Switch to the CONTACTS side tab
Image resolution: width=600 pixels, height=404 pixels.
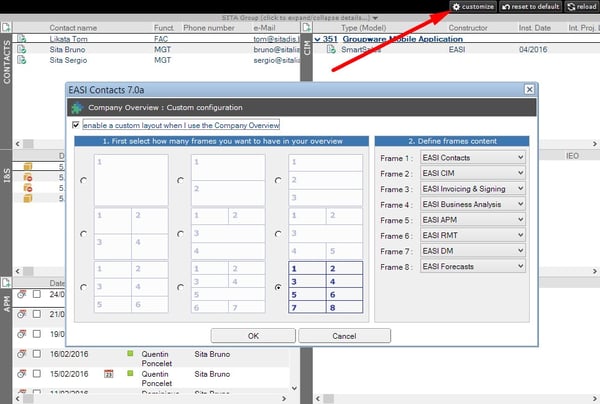(8, 63)
